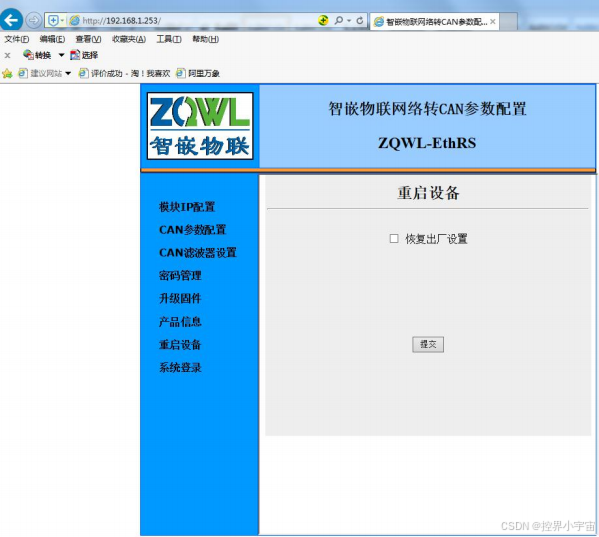Click the browser back arrow button
The image size is (599, 537).
tap(11, 20)
